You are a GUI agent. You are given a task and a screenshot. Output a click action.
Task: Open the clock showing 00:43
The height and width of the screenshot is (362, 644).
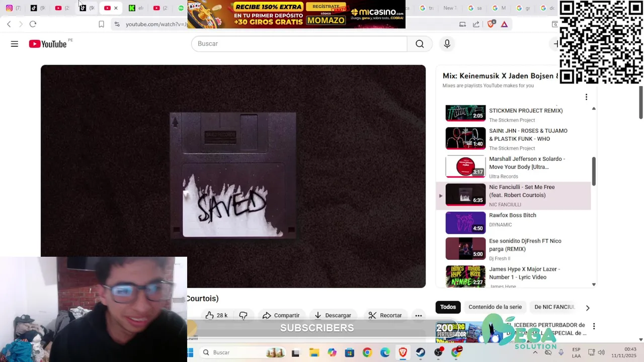coord(623,352)
